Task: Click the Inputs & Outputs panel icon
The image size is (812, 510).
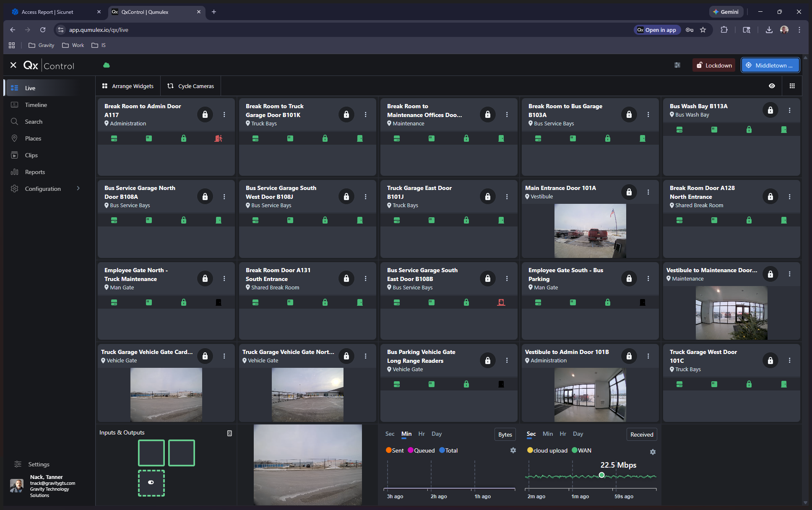Action: tap(229, 433)
